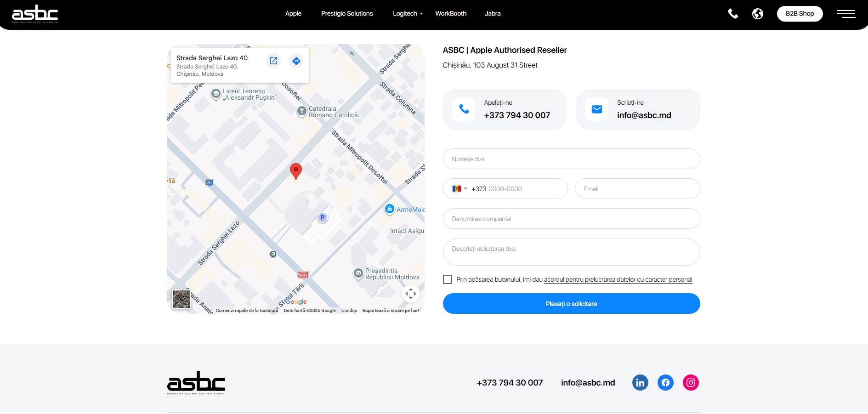Image resolution: width=868 pixels, height=414 pixels.
Task: Check the personal data consent checkbox
Action: pyautogui.click(x=448, y=279)
